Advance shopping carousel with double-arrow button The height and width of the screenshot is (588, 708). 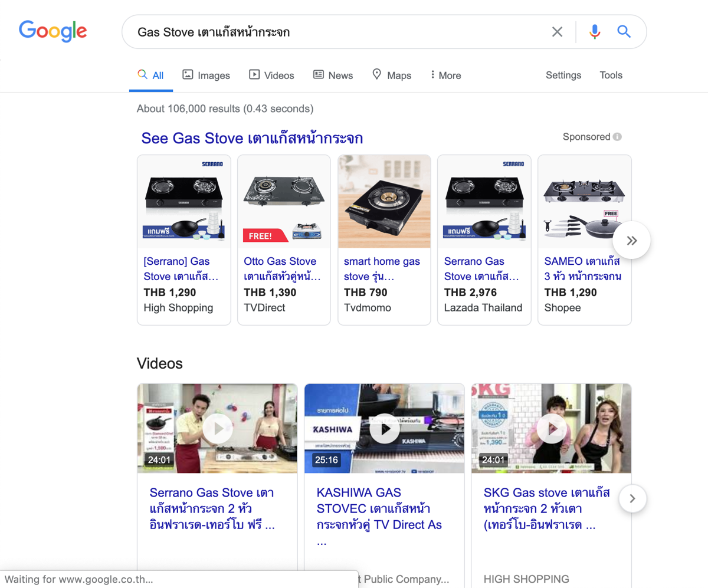632,240
